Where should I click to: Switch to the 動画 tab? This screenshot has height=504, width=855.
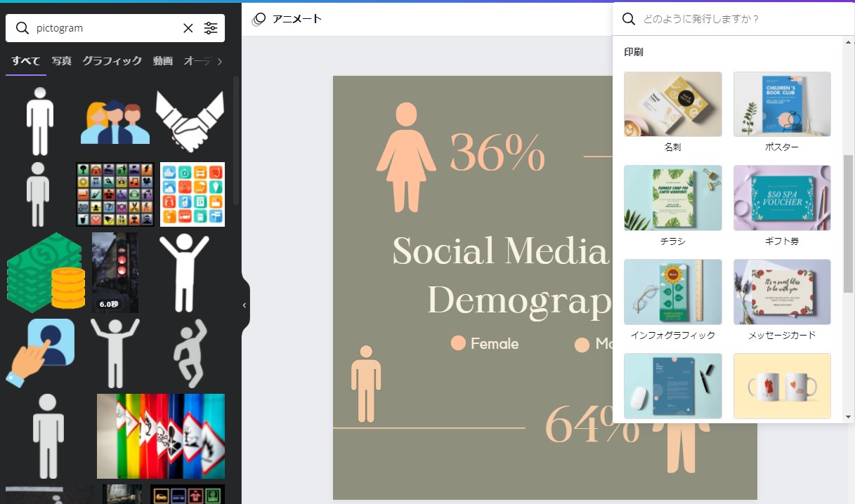163,61
